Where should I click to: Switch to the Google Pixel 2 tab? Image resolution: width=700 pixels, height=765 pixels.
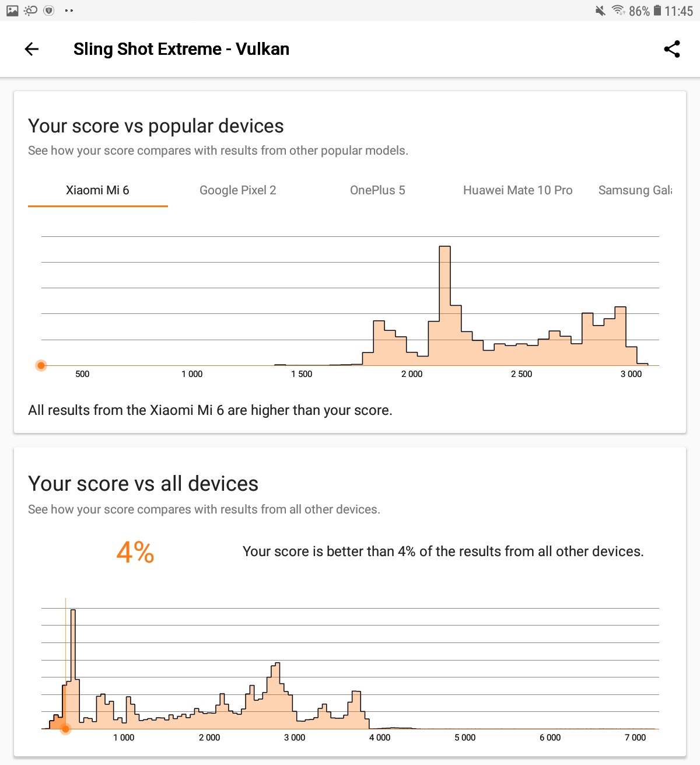click(237, 190)
